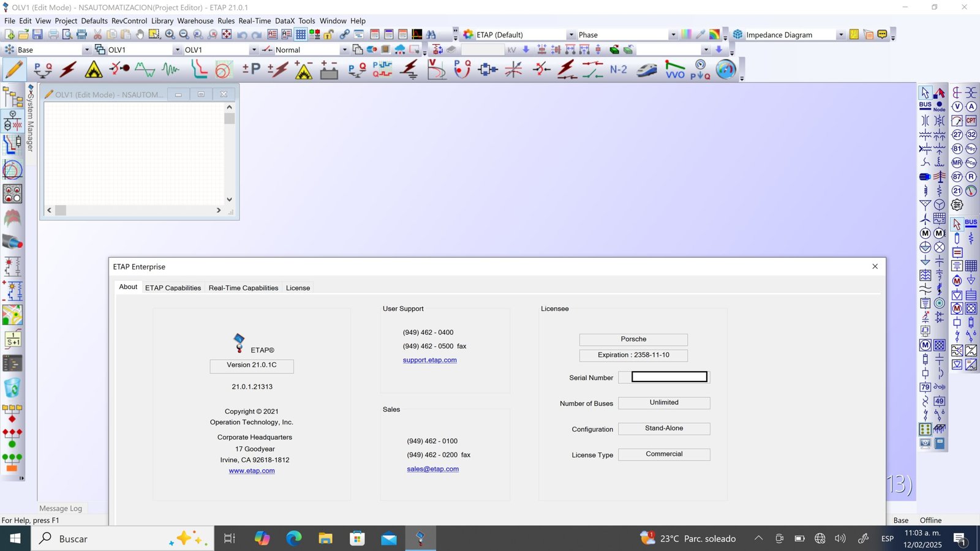Click the sales@etap.com email link

tap(432, 469)
